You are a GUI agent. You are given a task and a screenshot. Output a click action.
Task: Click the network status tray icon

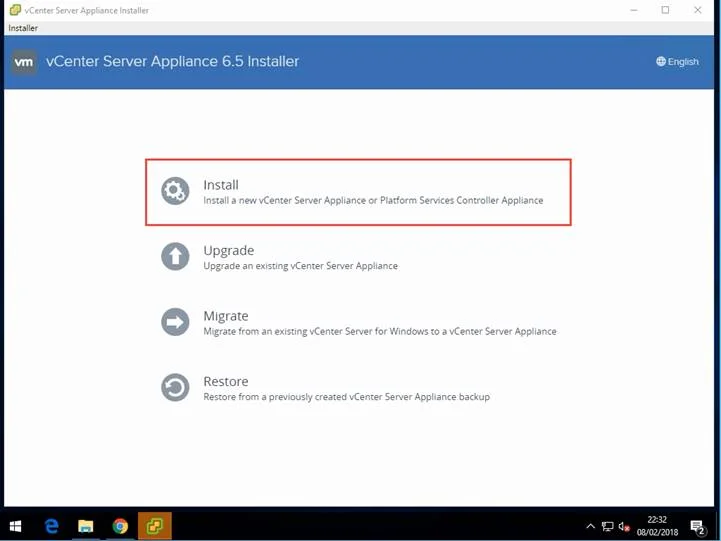[607, 526]
